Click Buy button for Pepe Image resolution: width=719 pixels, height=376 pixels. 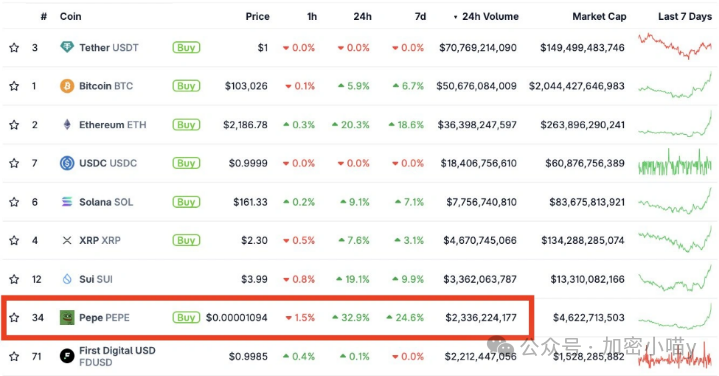tap(186, 317)
